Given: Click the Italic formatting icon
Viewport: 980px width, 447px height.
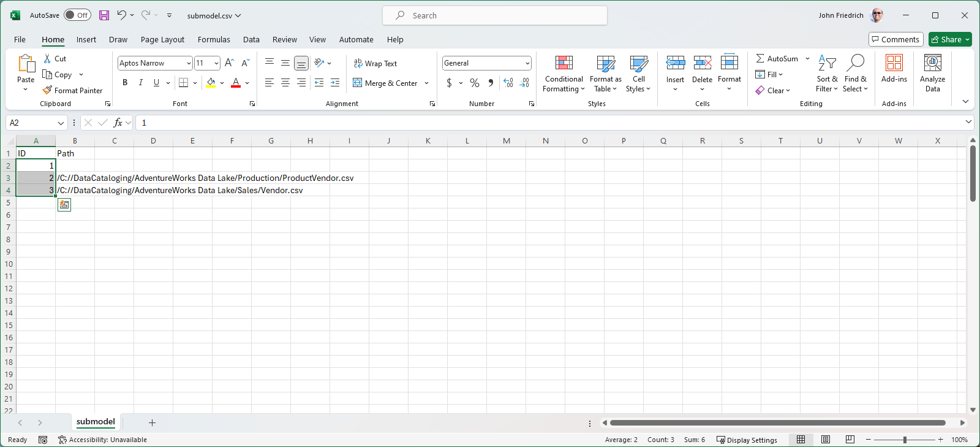Looking at the screenshot, I should 141,83.
